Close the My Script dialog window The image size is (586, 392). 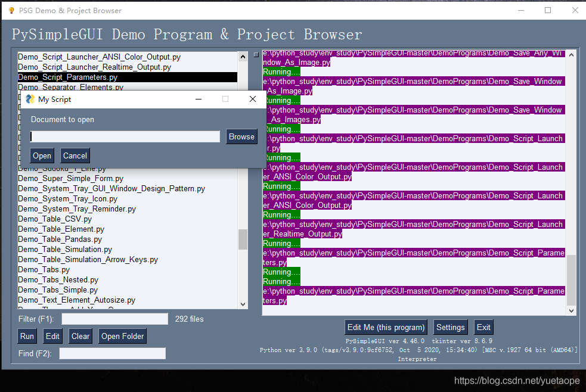253,99
